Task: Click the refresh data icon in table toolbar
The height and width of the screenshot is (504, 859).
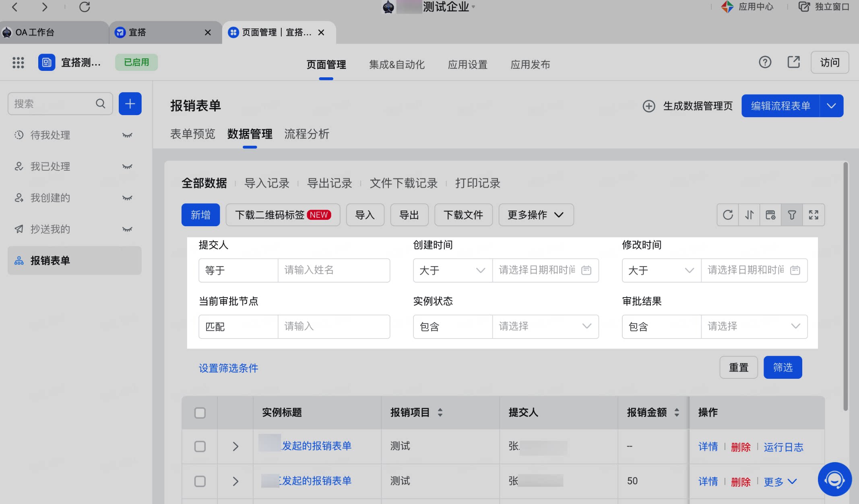Action: coord(728,215)
